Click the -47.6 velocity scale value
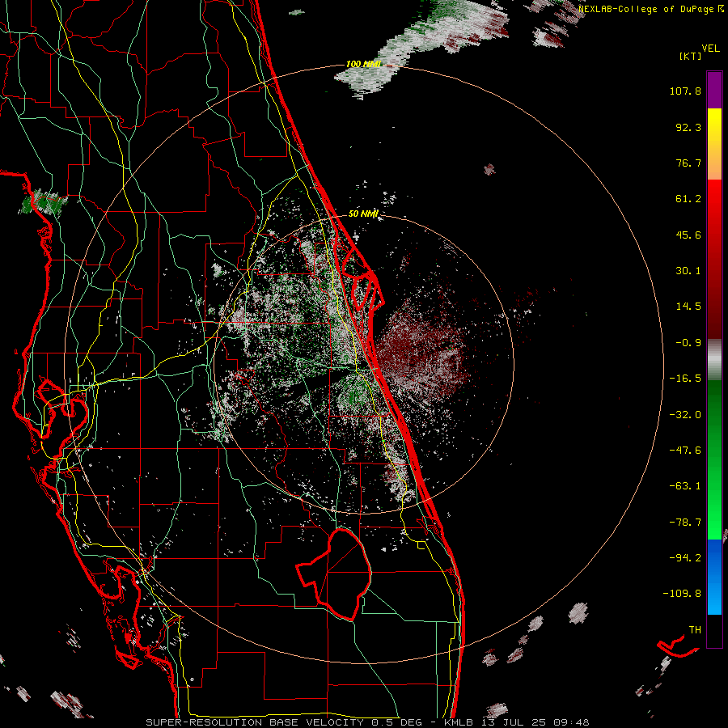The height and width of the screenshot is (728, 728). click(x=685, y=451)
